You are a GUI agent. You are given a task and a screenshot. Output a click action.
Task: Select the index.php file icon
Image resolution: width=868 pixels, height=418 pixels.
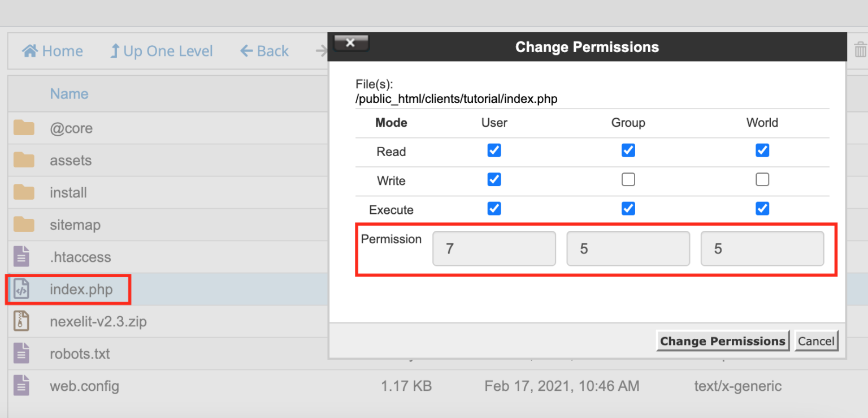[x=21, y=288]
